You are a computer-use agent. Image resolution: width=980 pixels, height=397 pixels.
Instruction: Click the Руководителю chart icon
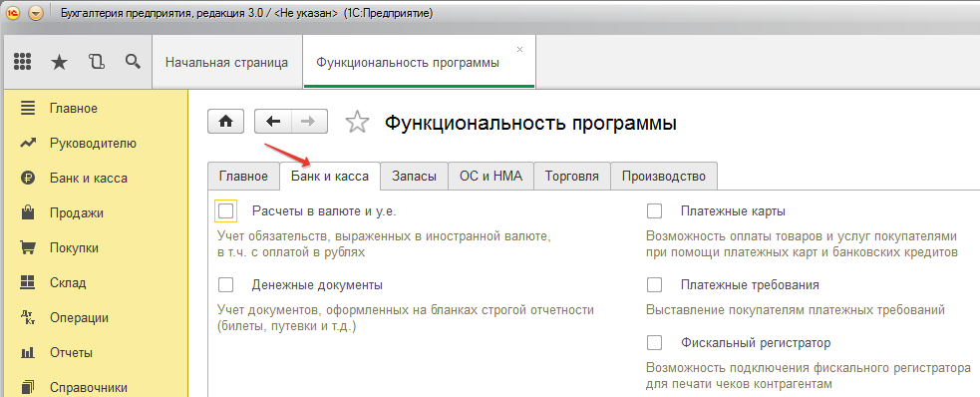(x=28, y=144)
